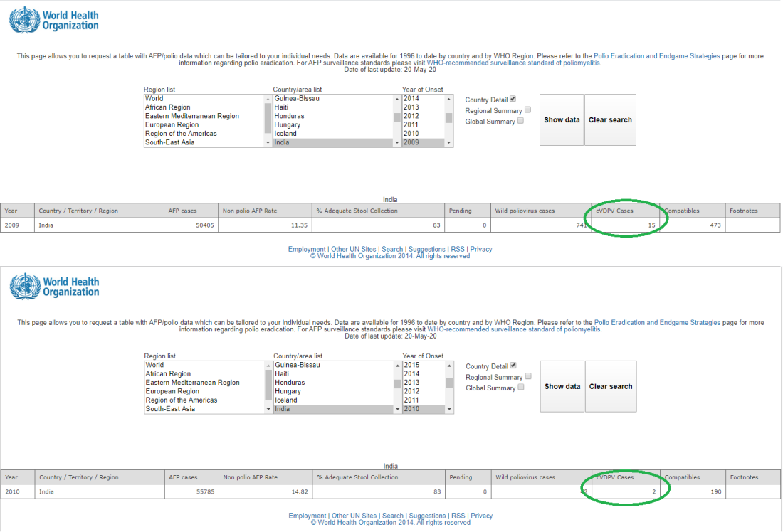Open WHO-recommended surveillance standard link in lower page
The image size is (783, 532).
tap(514, 329)
